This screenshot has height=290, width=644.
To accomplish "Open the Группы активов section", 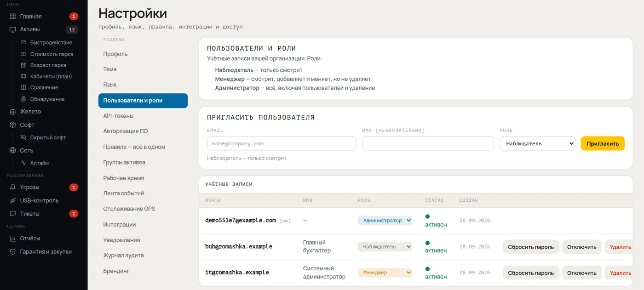I will 143,162.
